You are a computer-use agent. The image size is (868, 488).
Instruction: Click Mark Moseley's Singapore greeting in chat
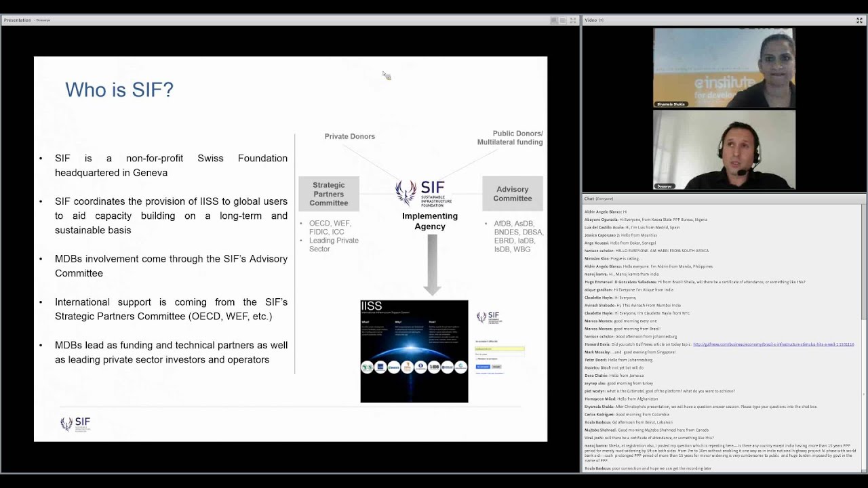[630, 352]
